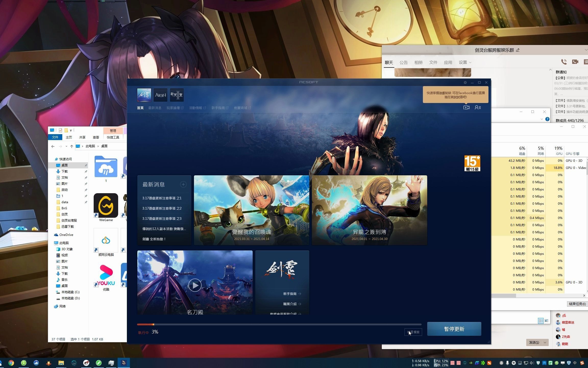The width and height of the screenshot is (588, 368).
Task: Select the AION game icon
Action: coord(161,95)
